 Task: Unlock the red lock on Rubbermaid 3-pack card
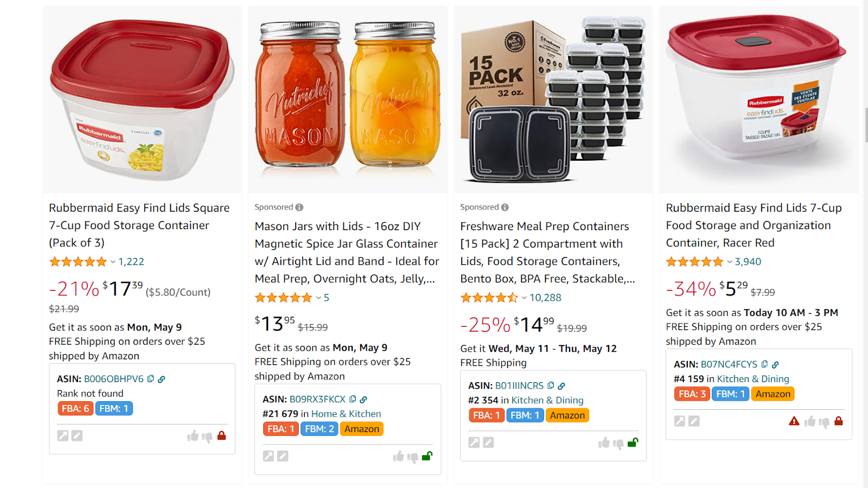click(x=221, y=436)
